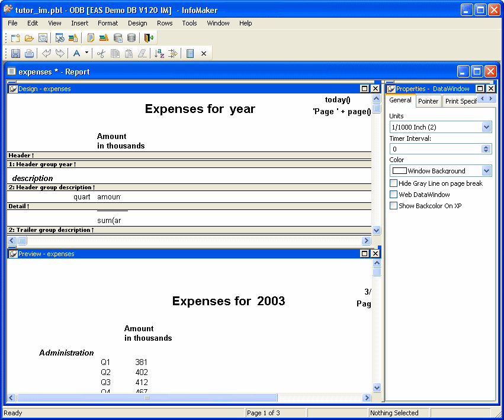
Task: Click Design view scroll right arrow
Action: point(366,241)
